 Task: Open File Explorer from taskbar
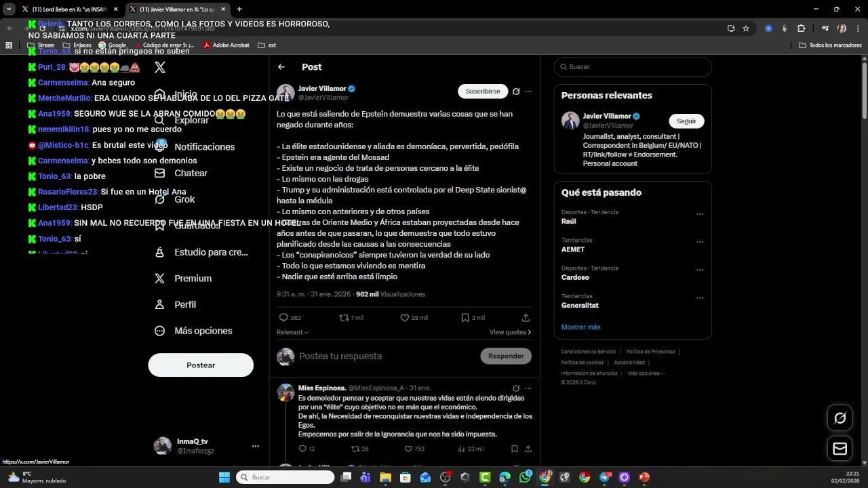(385, 477)
